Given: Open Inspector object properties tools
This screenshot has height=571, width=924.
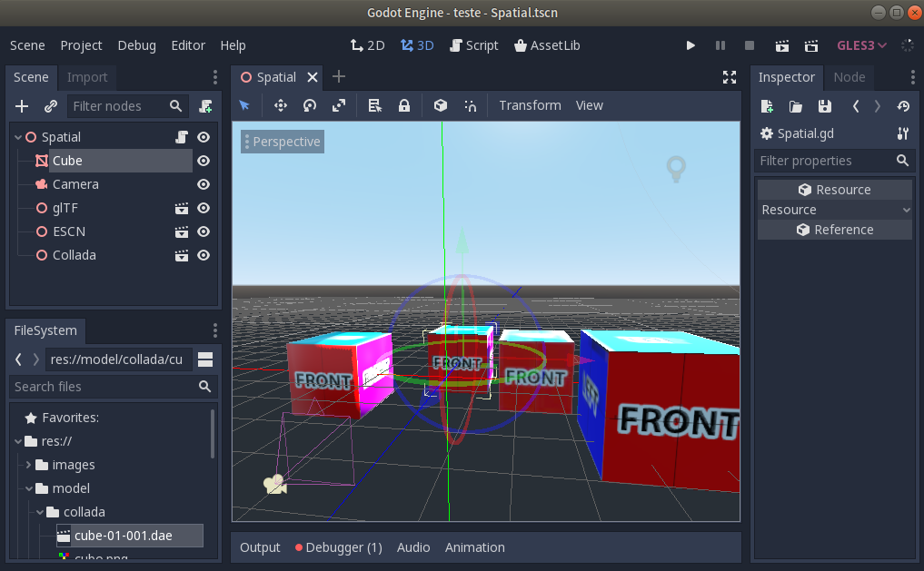Looking at the screenshot, I should pyautogui.click(x=903, y=133).
